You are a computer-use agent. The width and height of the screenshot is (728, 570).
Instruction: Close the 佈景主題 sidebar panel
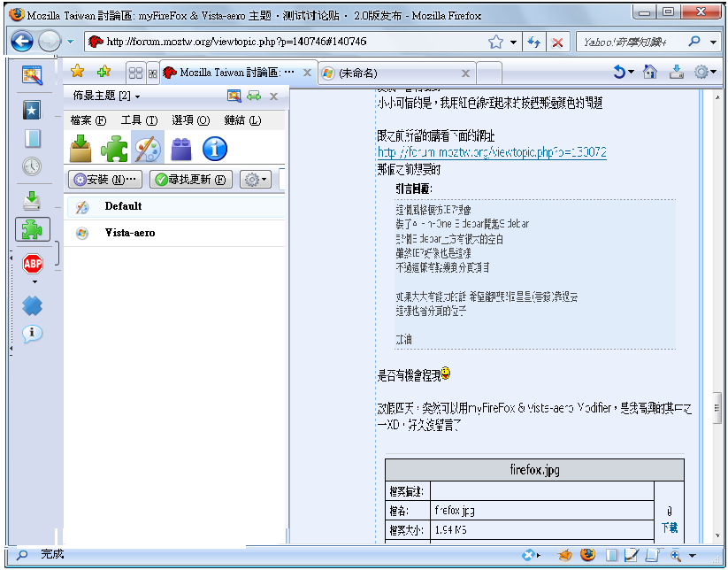pyautogui.click(x=274, y=96)
